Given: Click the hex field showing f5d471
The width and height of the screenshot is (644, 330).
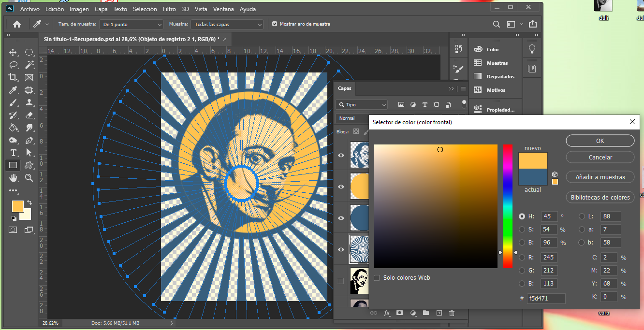Looking at the screenshot, I should coord(546,298).
